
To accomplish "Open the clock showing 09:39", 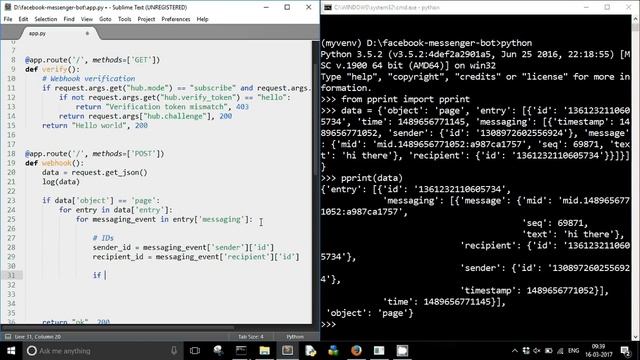I will coord(598,351).
